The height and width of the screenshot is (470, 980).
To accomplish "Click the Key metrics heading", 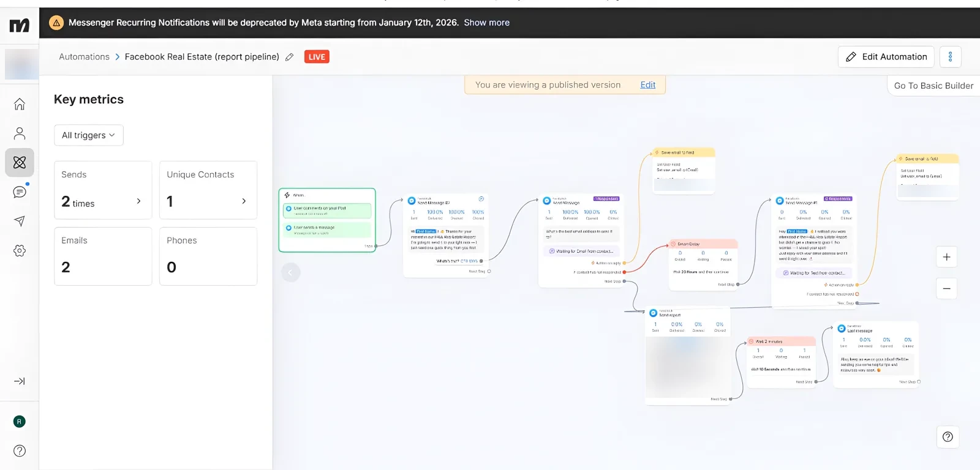I will (89, 99).
